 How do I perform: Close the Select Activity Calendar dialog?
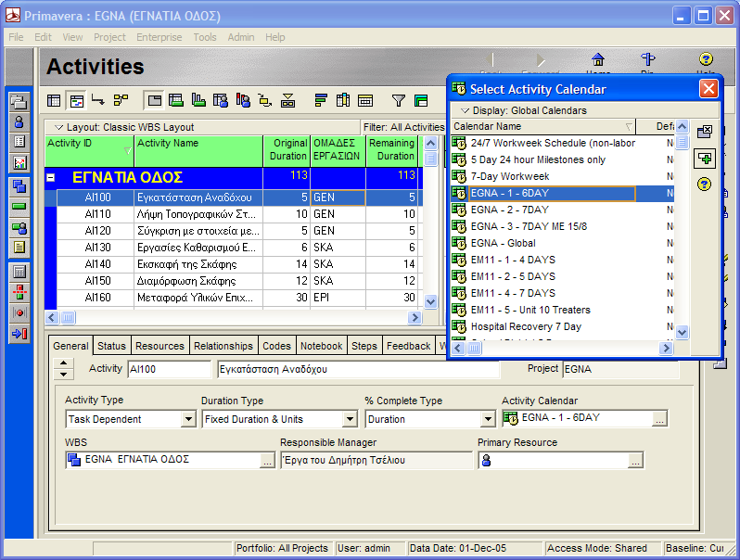tap(708, 89)
